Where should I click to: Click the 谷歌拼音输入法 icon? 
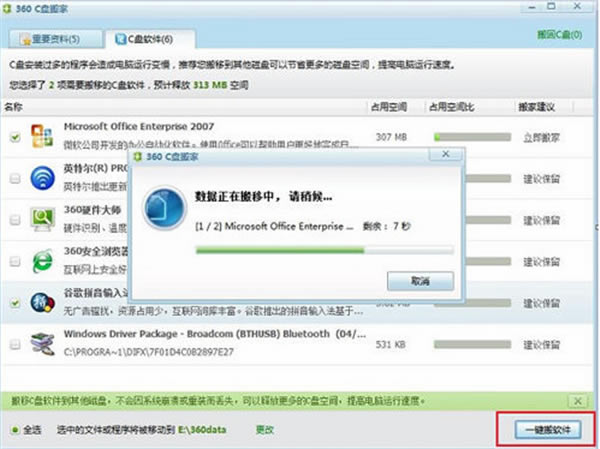coord(42,302)
